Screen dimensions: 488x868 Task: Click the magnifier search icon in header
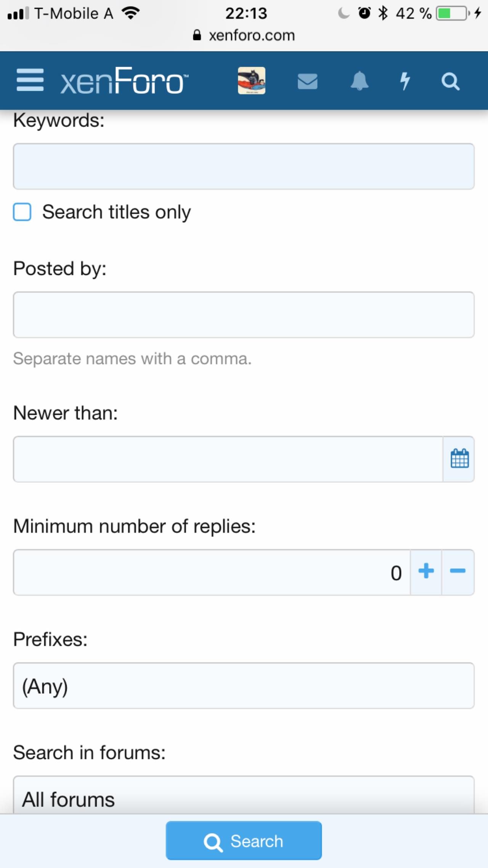(x=450, y=81)
